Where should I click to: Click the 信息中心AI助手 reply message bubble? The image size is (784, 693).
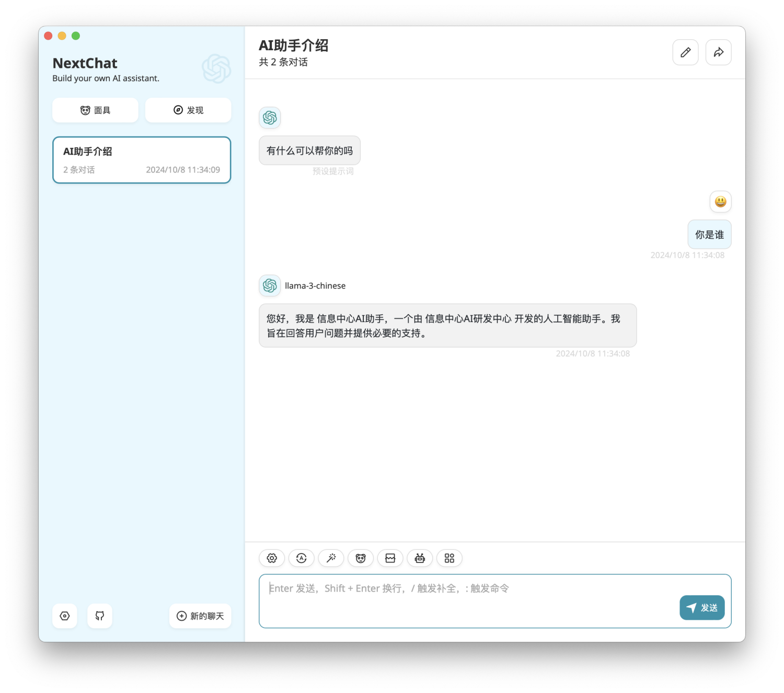click(x=448, y=326)
